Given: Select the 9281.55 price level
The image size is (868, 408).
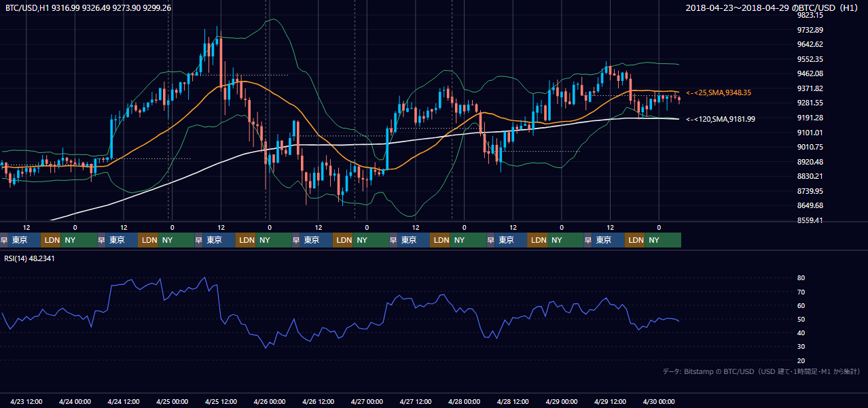Looking at the screenshot, I should click(x=810, y=103).
